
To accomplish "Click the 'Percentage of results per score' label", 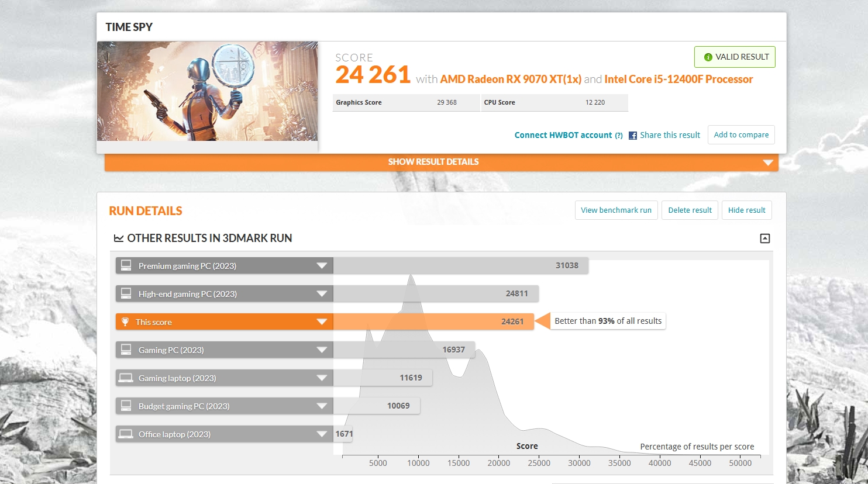I will [697, 447].
